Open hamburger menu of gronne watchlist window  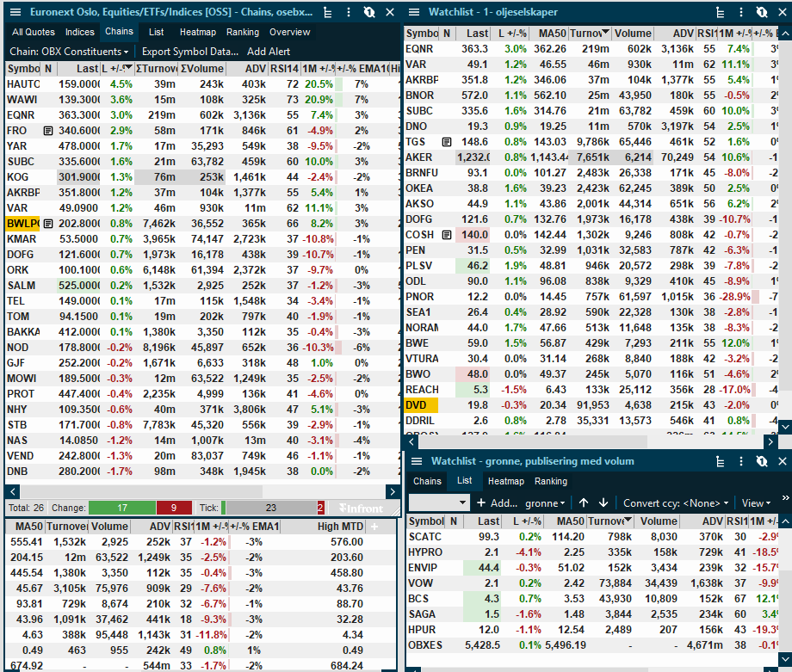pyautogui.click(x=417, y=461)
